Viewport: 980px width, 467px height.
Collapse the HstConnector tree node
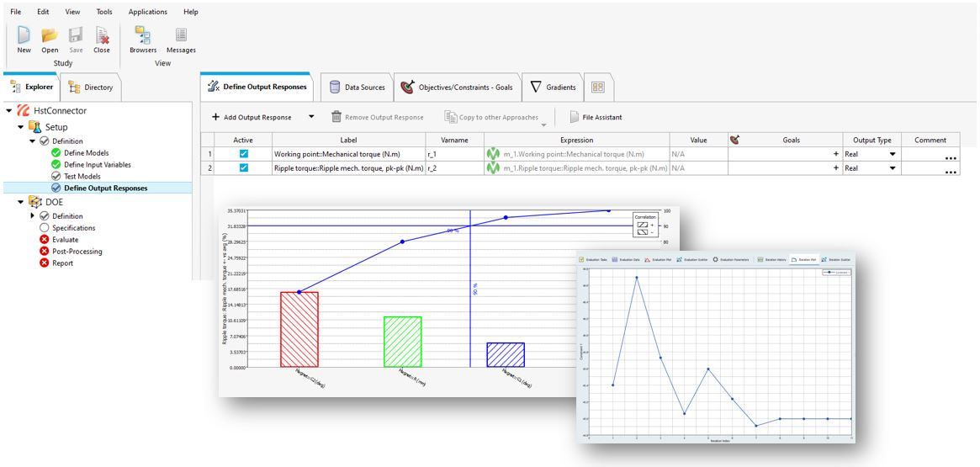tap(9, 111)
